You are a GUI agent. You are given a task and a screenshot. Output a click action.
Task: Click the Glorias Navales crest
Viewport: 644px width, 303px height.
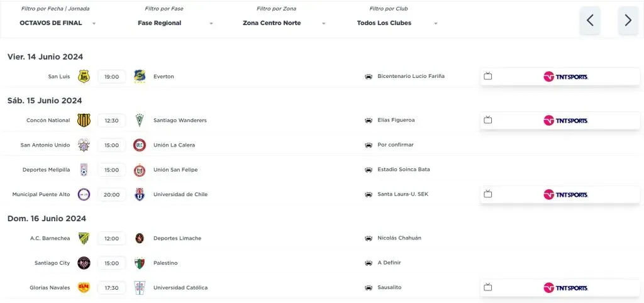pyautogui.click(x=84, y=287)
